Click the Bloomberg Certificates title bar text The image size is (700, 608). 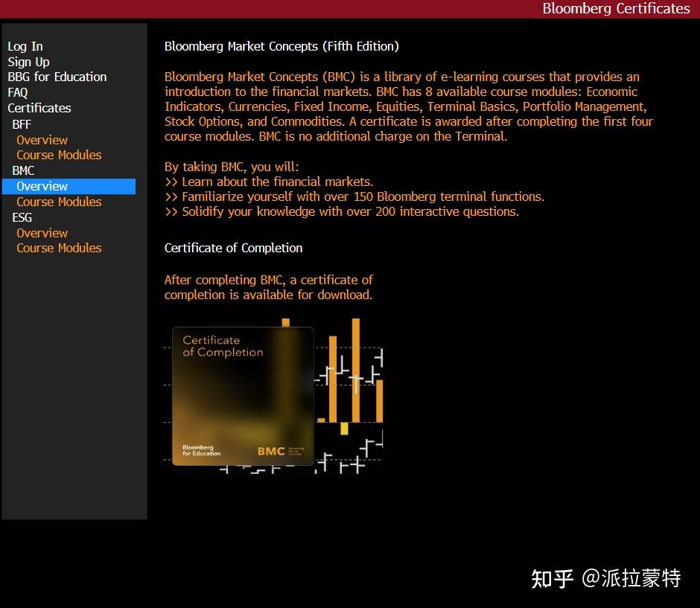point(616,8)
